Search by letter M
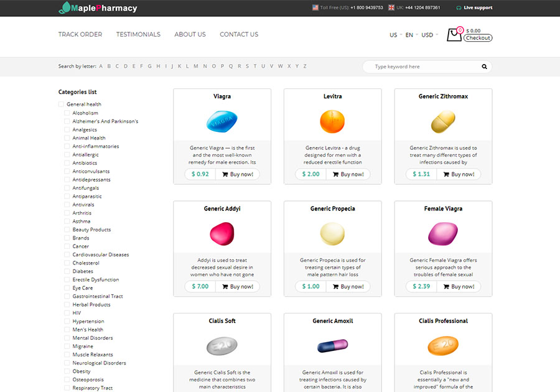The height and width of the screenshot is (392, 560). point(196,66)
